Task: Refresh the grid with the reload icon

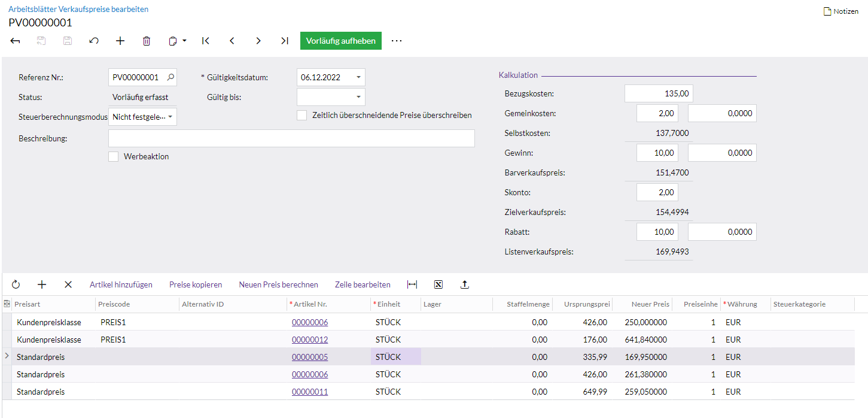Action: [16, 284]
